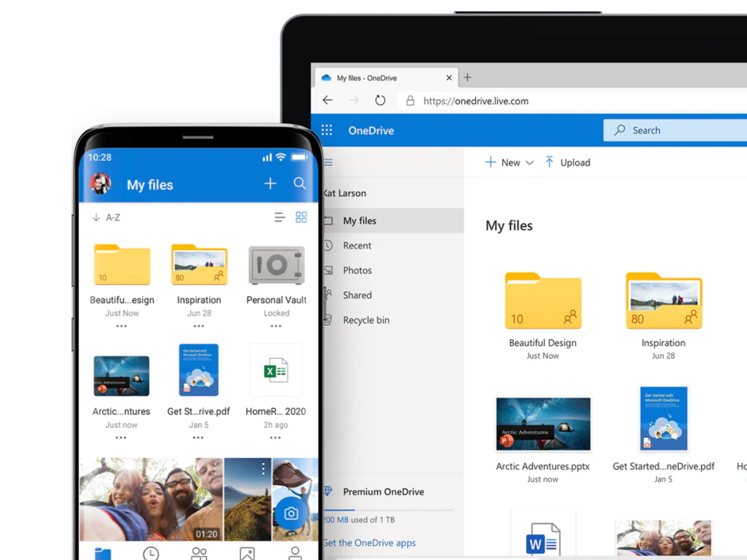
Task: Open Arctic...ntures file on phone
Action: (121, 376)
